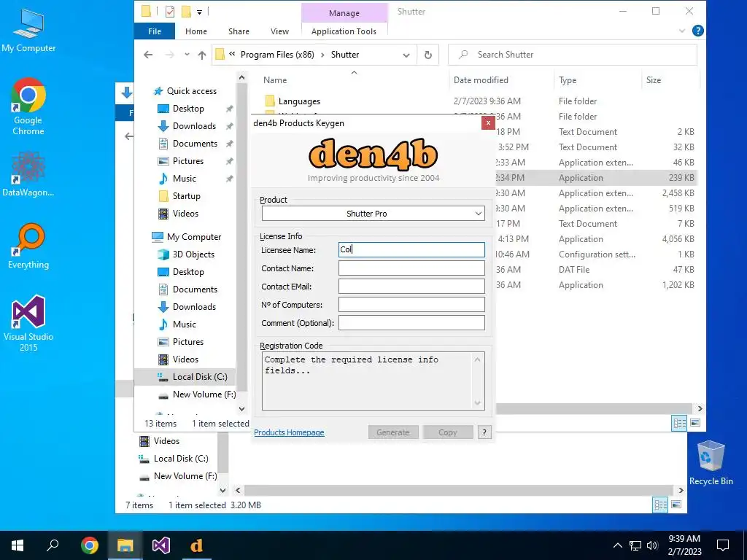Open the Home ribbon tab
This screenshot has width=747, height=560.
tap(196, 31)
